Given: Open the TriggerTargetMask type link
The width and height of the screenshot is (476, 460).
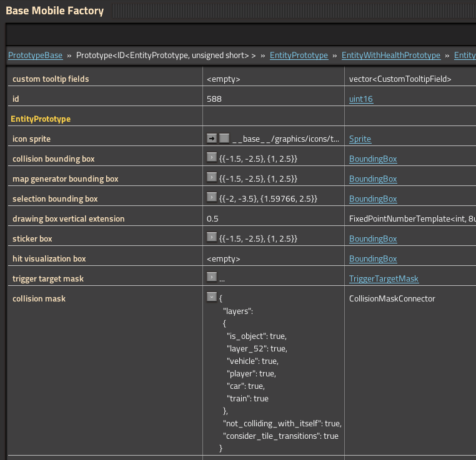Looking at the screenshot, I should 384,278.
